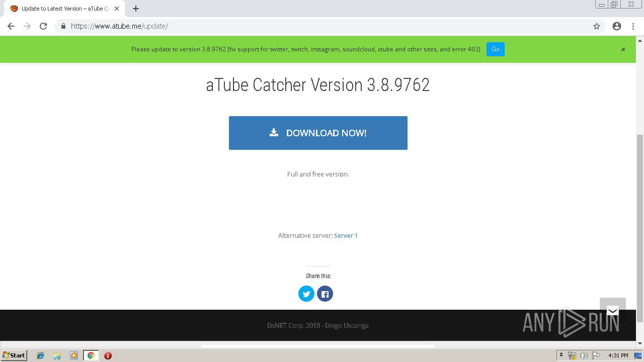This screenshot has width=644, height=362.
Task: Share this page on Facebook
Action: [x=325, y=294]
